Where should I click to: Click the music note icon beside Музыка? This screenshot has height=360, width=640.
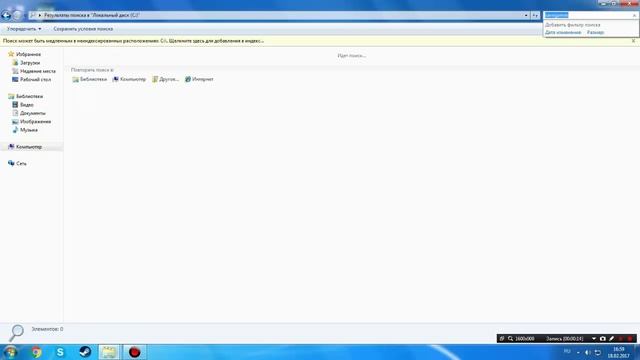(15, 130)
